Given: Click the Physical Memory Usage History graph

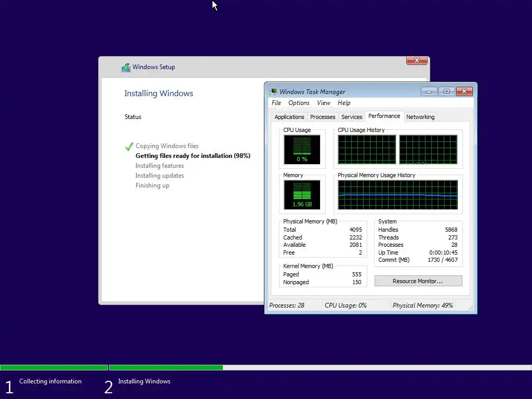Looking at the screenshot, I should (397, 195).
